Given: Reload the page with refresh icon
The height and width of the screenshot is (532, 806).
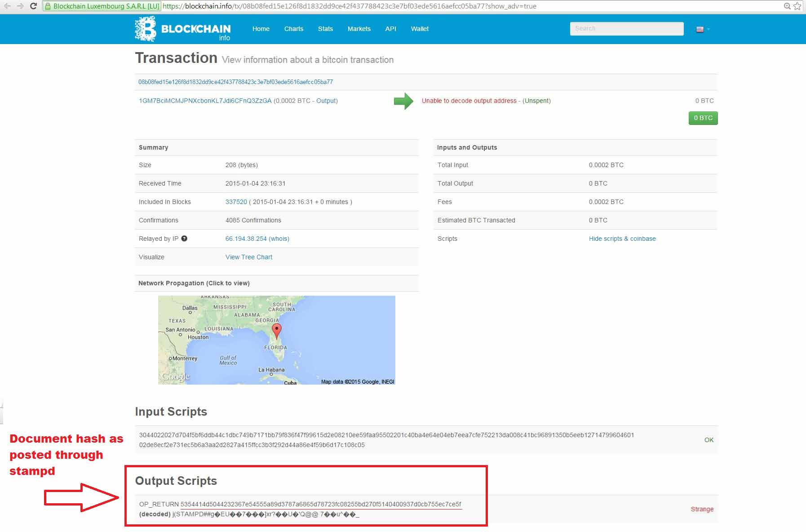Looking at the screenshot, I should [33, 6].
